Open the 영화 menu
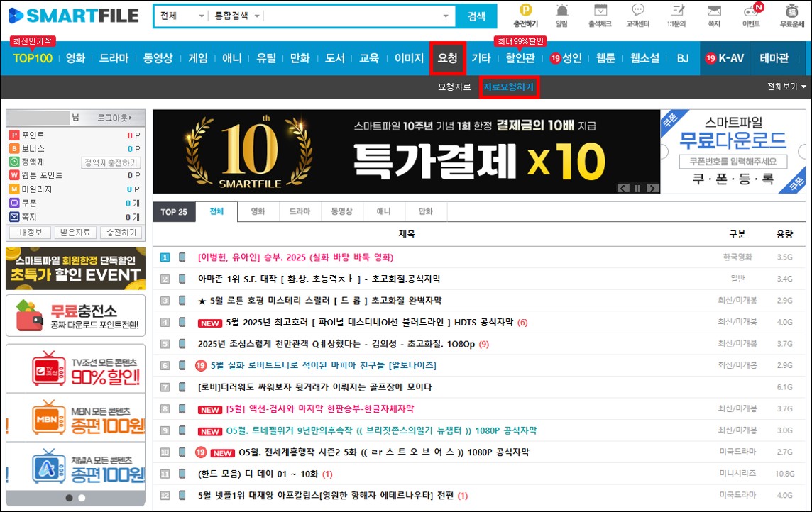Screen dimensions: 812x512 point(75,58)
